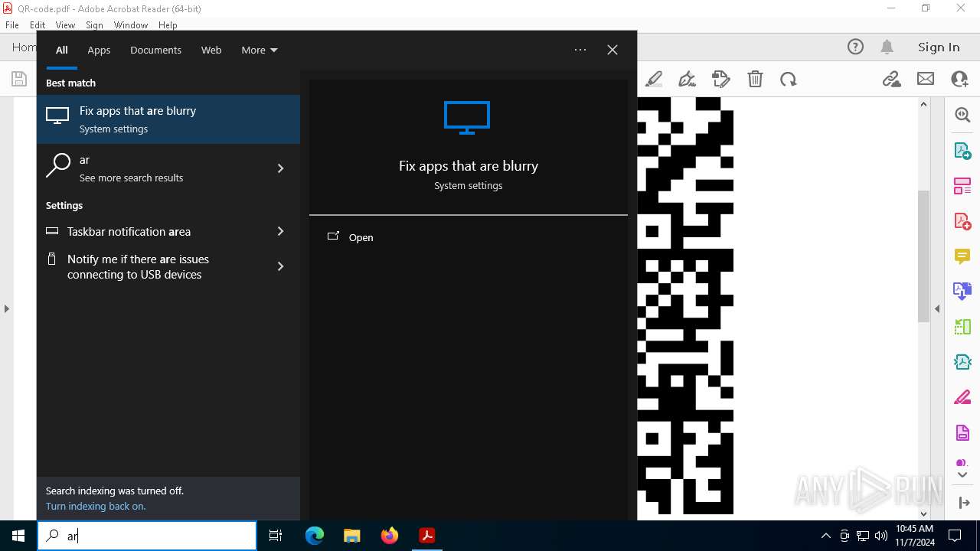The height and width of the screenshot is (551, 980).
Task: Share a link to this file
Action: click(891, 79)
